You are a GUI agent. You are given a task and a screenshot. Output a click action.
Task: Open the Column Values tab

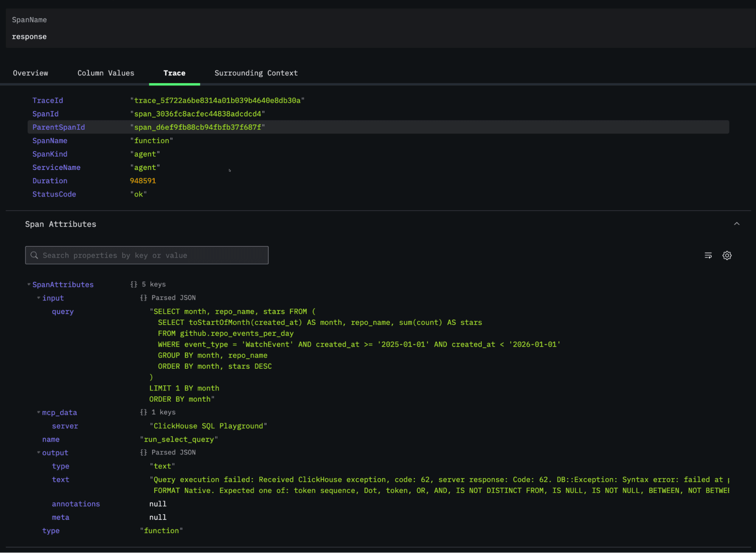click(x=106, y=73)
